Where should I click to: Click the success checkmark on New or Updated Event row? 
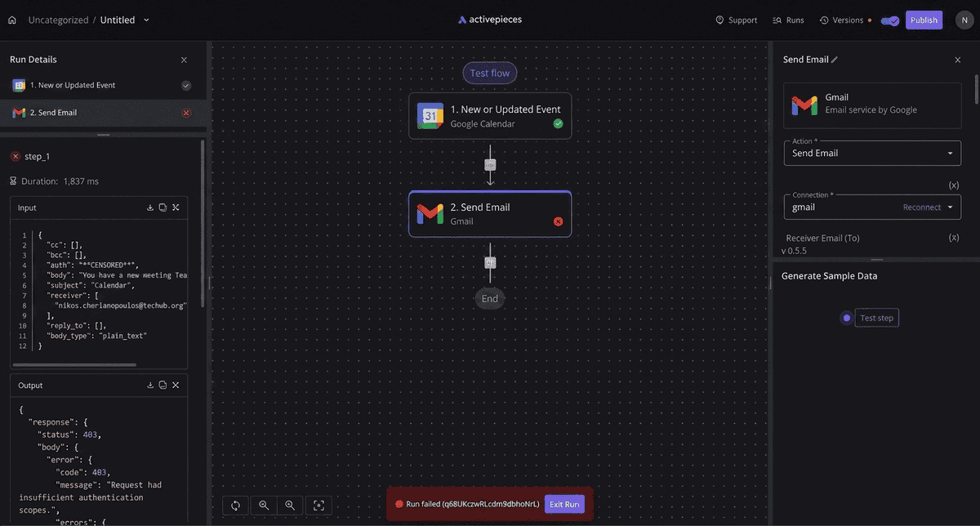186,85
